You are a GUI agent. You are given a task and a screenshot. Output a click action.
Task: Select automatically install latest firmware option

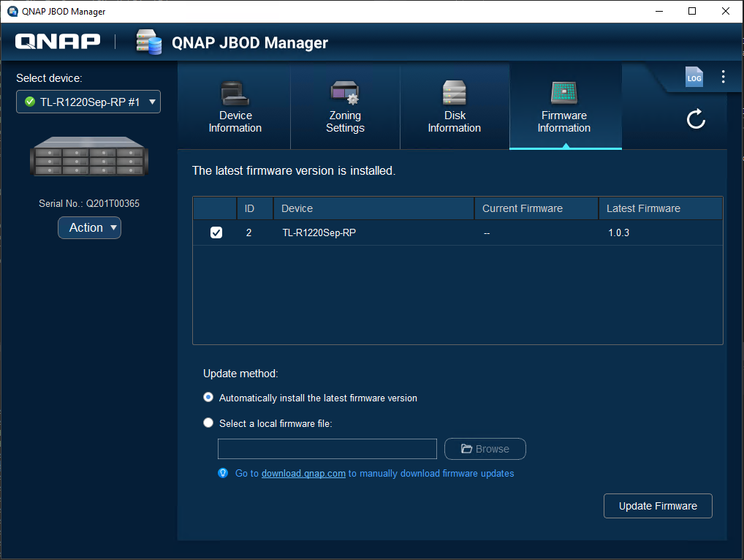coord(209,398)
